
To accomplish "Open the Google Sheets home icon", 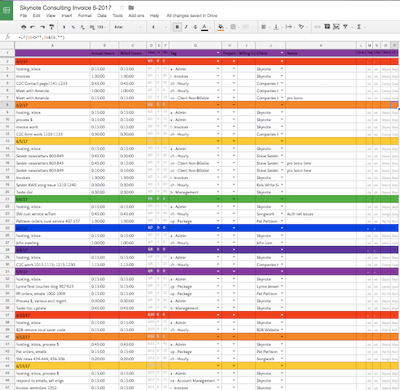I will pos(6,10).
